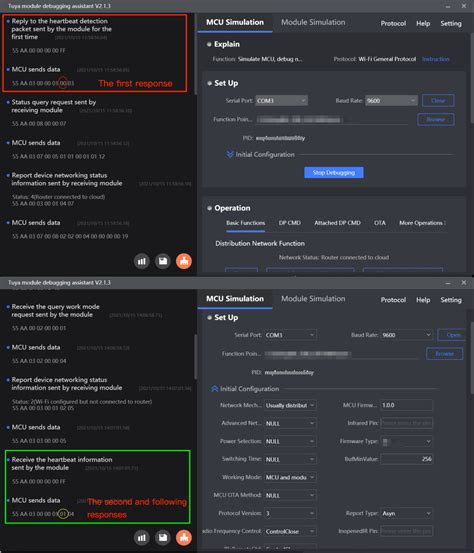
Task: Open Baud Rate 9600 dropdown in top window
Action: click(391, 101)
